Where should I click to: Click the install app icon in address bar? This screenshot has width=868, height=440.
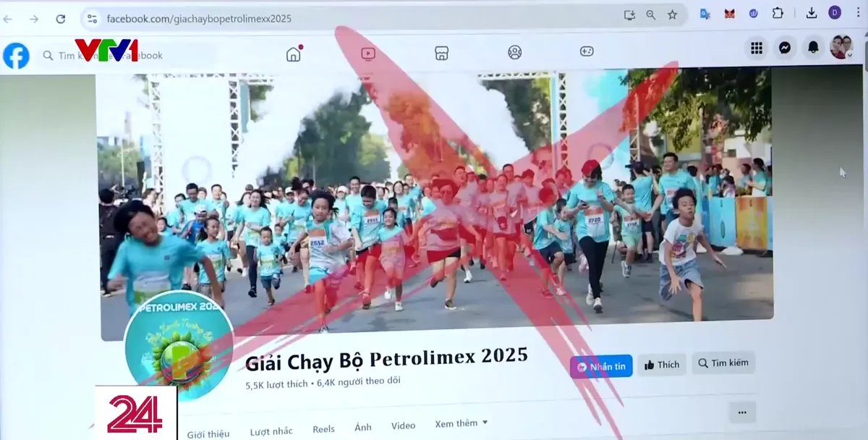click(x=629, y=14)
